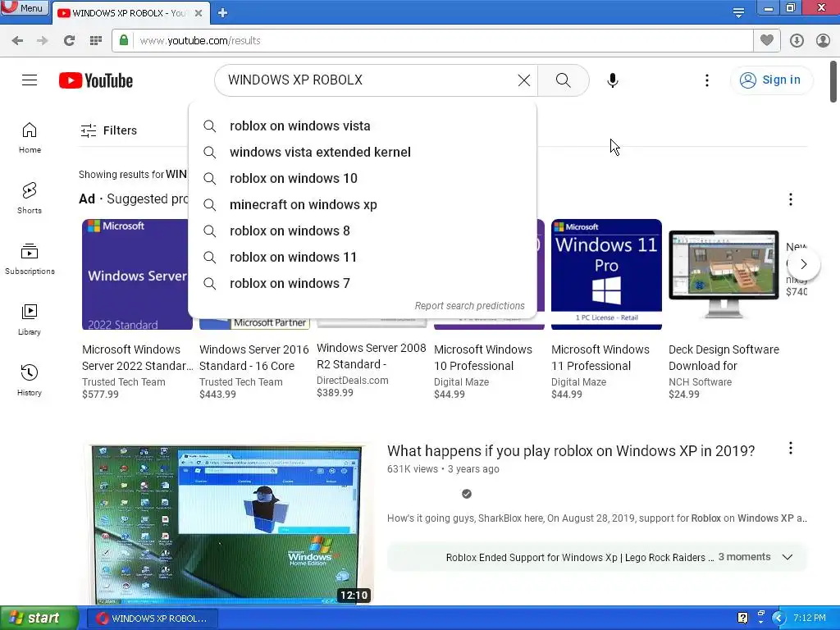Screen dimensions: 840x630
Task: Go forward to the next page
Action: [43, 41]
